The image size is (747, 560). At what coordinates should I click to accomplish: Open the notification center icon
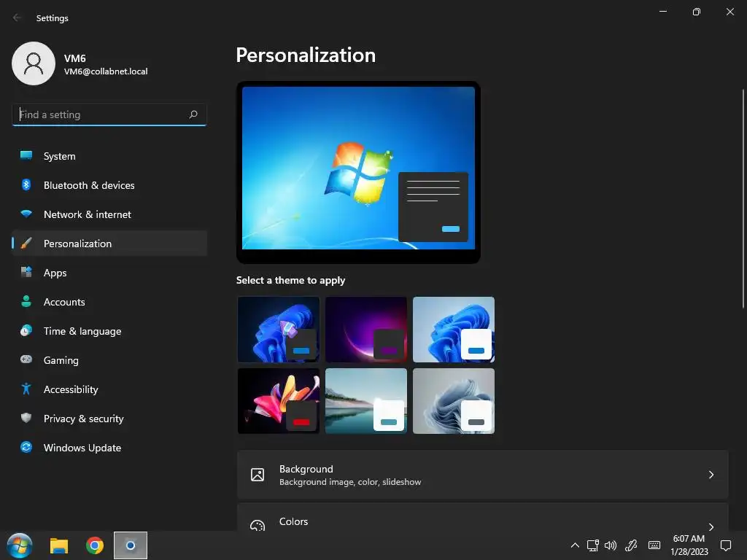pyautogui.click(x=726, y=545)
